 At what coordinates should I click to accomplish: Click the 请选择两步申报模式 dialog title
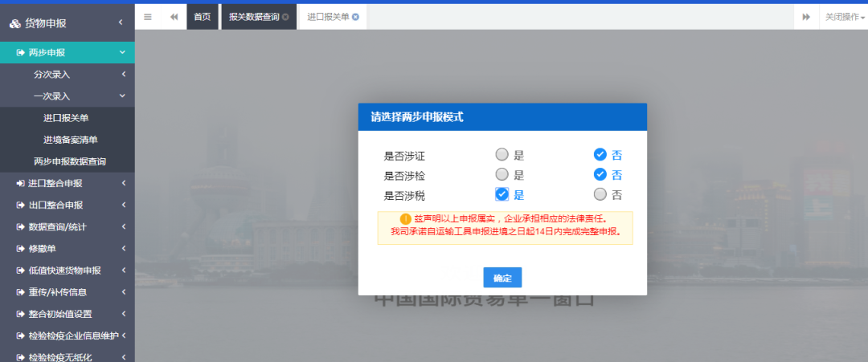point(417,117)
